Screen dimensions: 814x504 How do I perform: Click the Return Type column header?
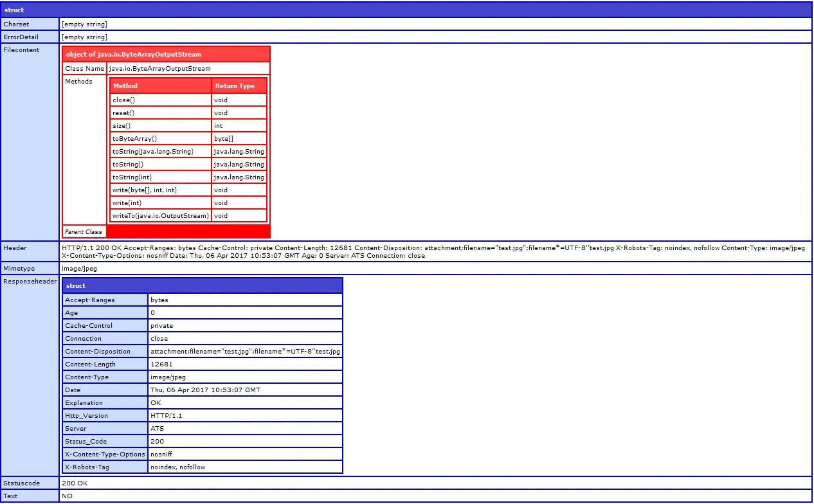239,85
